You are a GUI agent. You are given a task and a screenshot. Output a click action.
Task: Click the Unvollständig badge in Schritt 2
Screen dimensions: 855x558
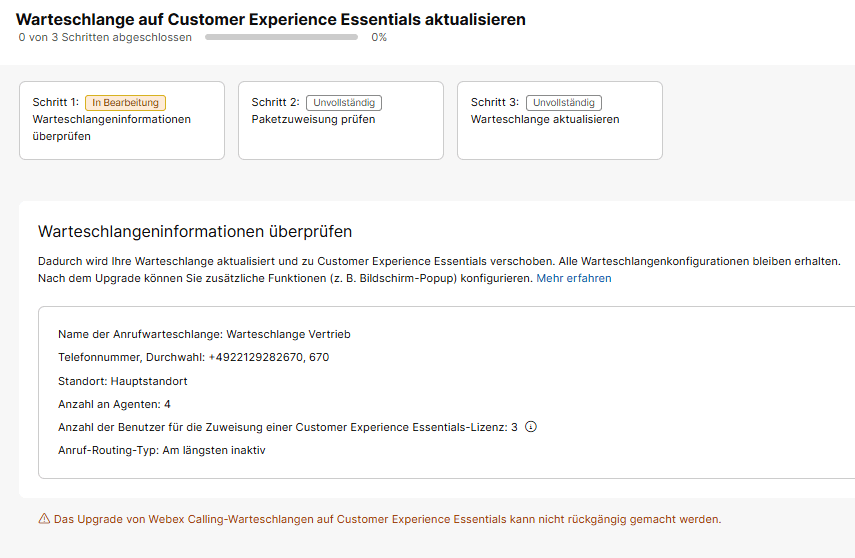(344, 102)
